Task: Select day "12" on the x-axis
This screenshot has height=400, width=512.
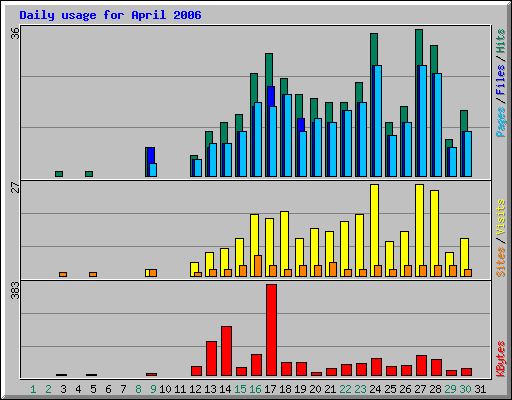Action: [x=195, y=389]
